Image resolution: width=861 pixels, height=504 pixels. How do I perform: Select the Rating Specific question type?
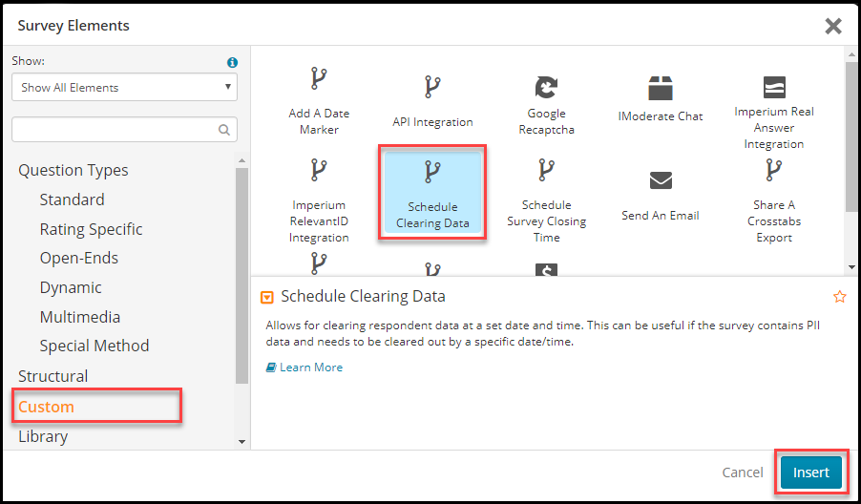pyautogui.click(x=91, y=229)
